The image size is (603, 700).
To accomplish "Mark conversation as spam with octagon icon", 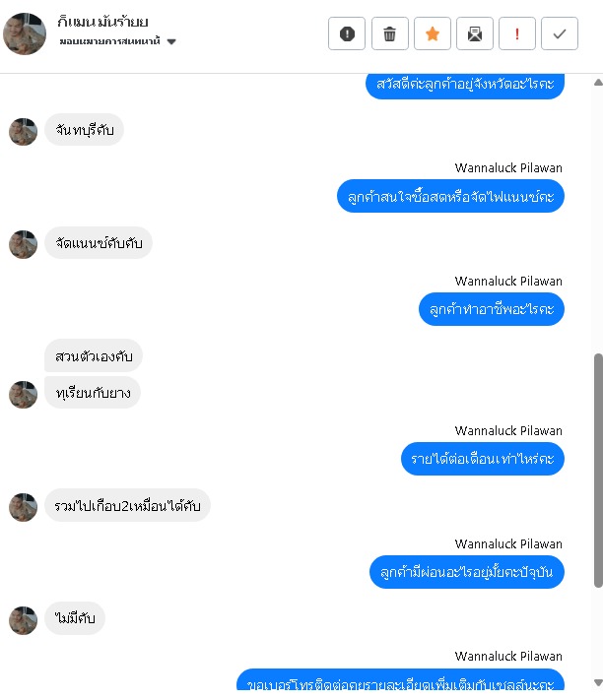I will point(347,33).
